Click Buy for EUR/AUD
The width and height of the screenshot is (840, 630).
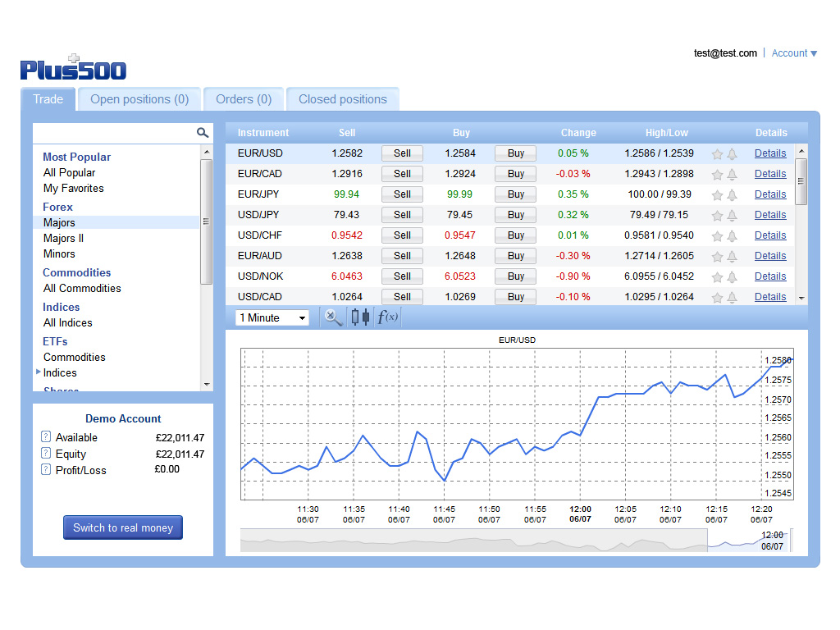pos(515,256)
